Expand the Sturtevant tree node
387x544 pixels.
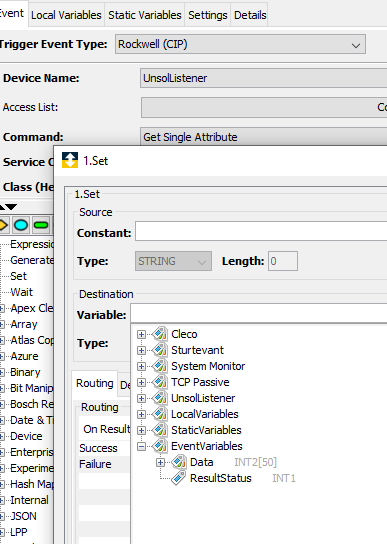pyautogui.click(x=141, y=350)
